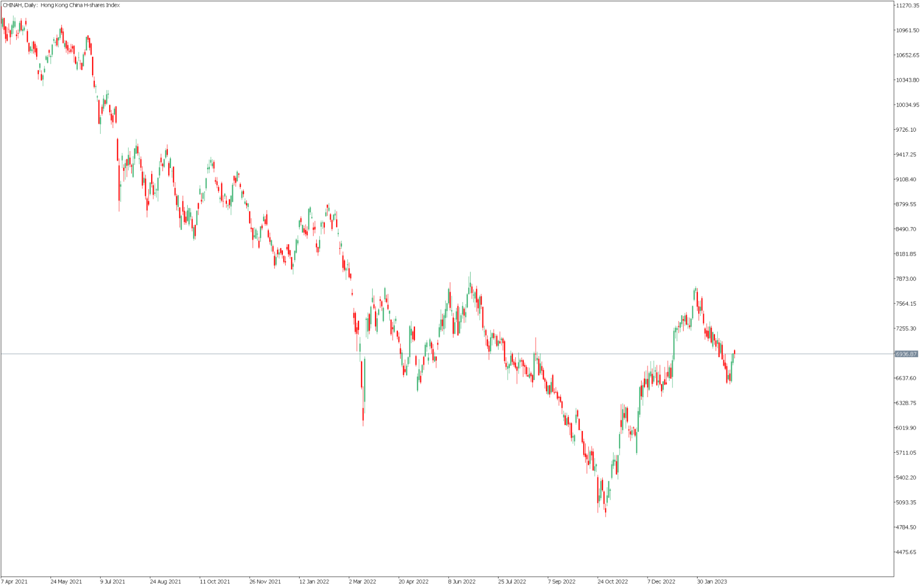Click the 5711.05 price axis label

[906, 453]
